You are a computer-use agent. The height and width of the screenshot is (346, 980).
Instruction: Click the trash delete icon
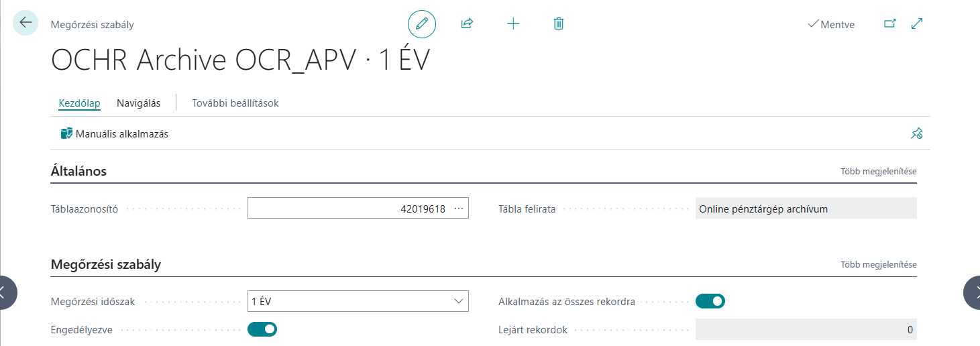tap(558, 24)
